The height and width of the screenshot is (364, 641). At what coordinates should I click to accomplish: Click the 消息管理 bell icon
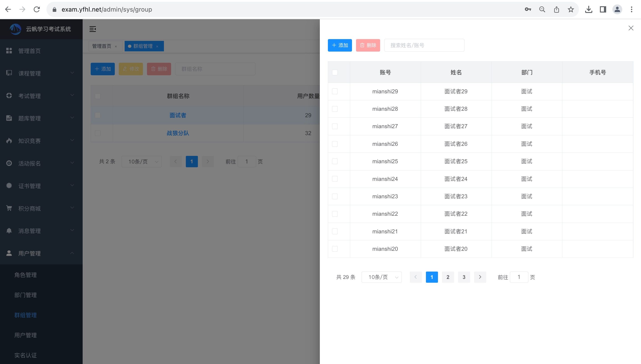9,231
